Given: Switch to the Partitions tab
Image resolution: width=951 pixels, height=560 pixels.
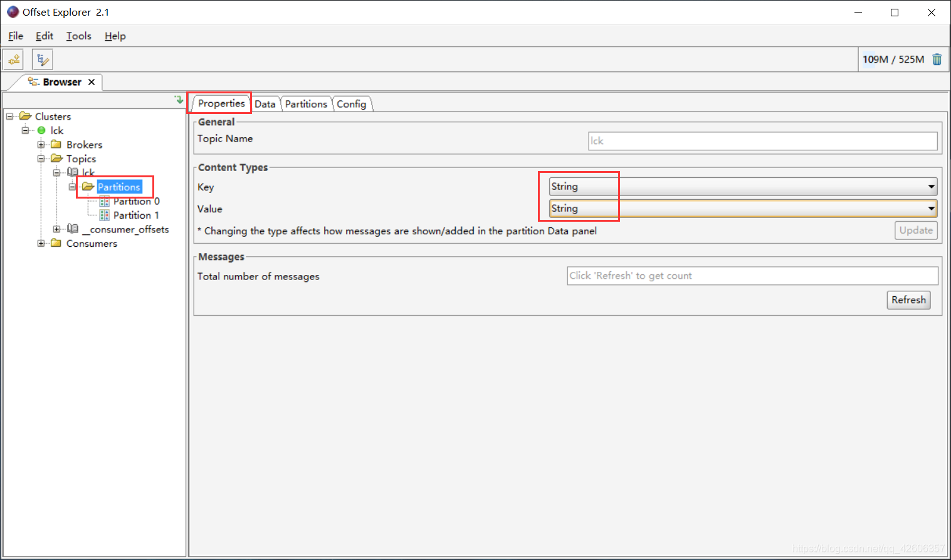Looking at the screenshot, I should tap(306, 104).
